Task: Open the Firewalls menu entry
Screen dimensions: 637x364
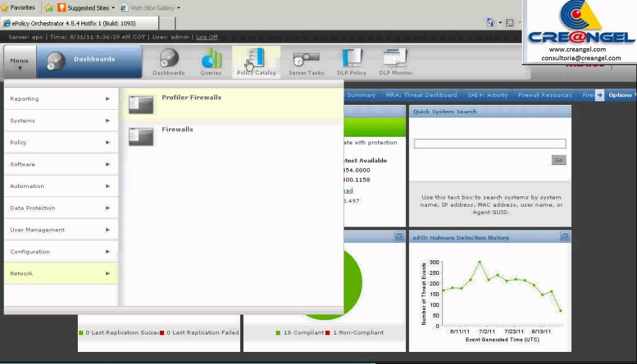Action: (233, 136)
